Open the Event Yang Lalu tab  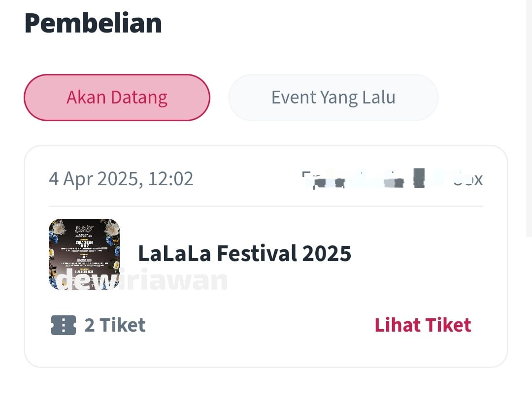333,98
